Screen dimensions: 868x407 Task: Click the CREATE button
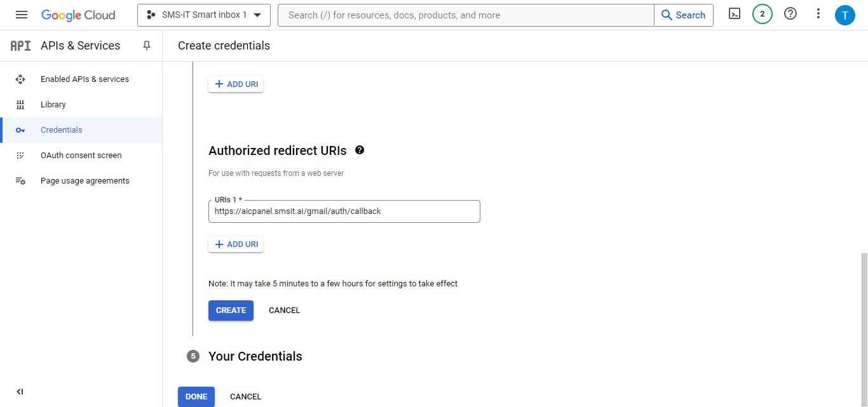pyautogui.click(x=231, y=310)
